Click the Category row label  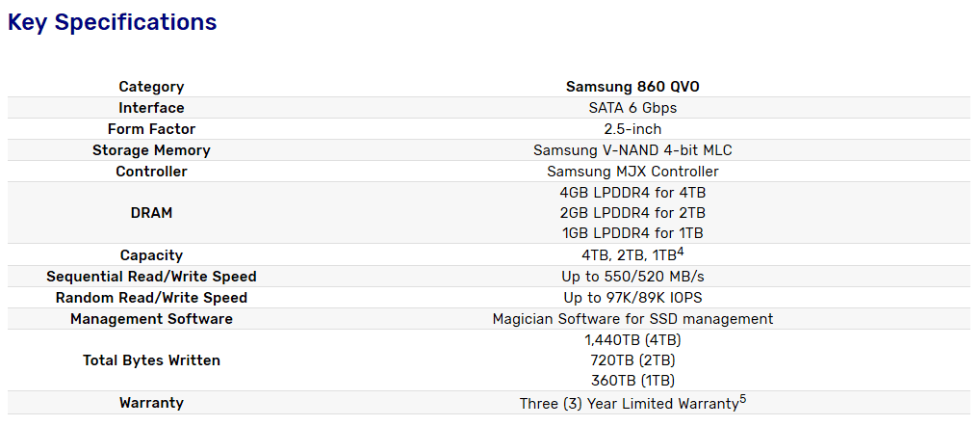tap(151, 87)
